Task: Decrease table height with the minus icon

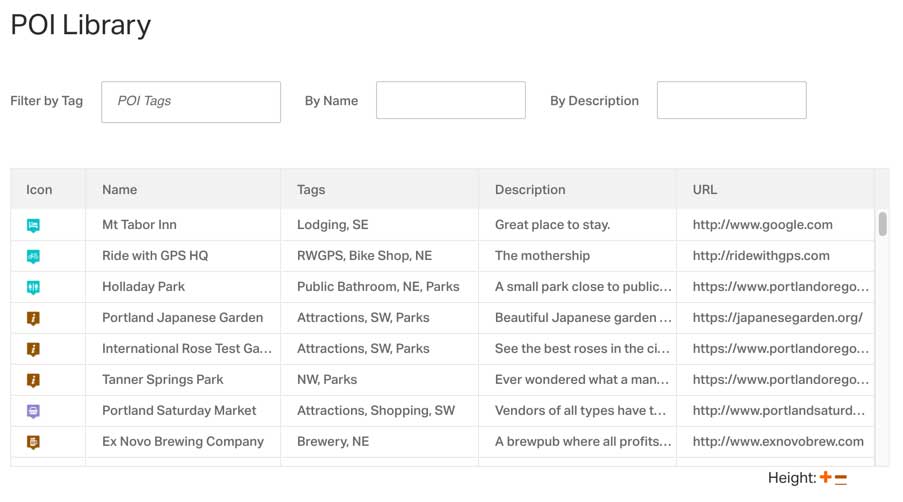Action: [841, 479]
